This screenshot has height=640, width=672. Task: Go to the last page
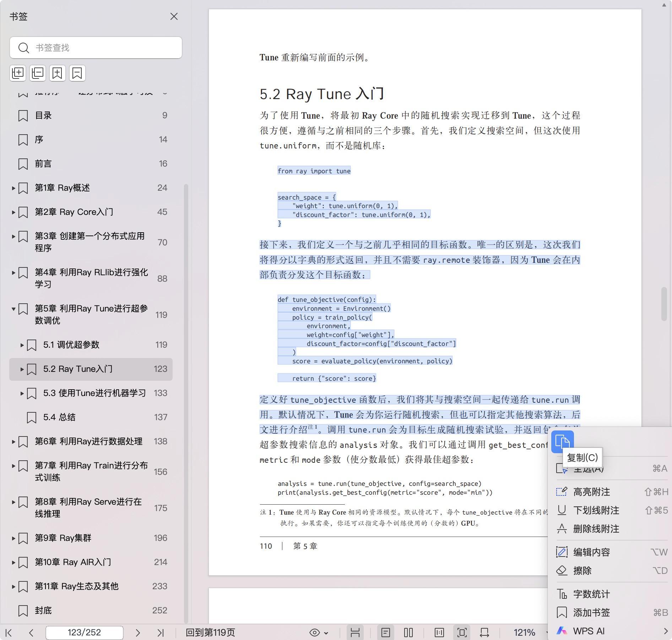pos(161,633)
